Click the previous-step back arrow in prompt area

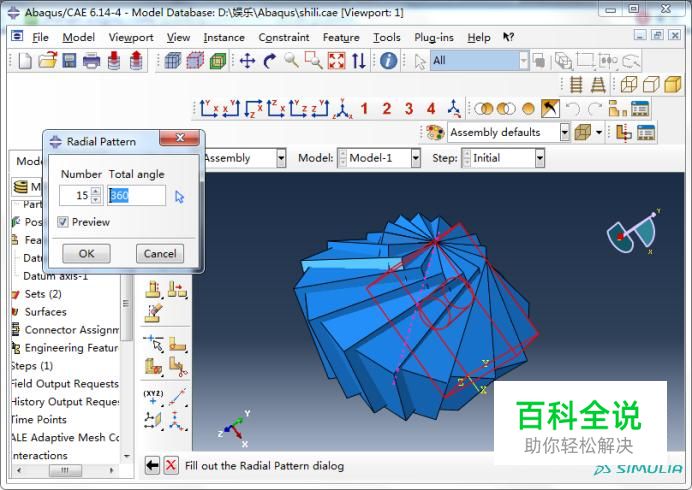pos(152,465)
